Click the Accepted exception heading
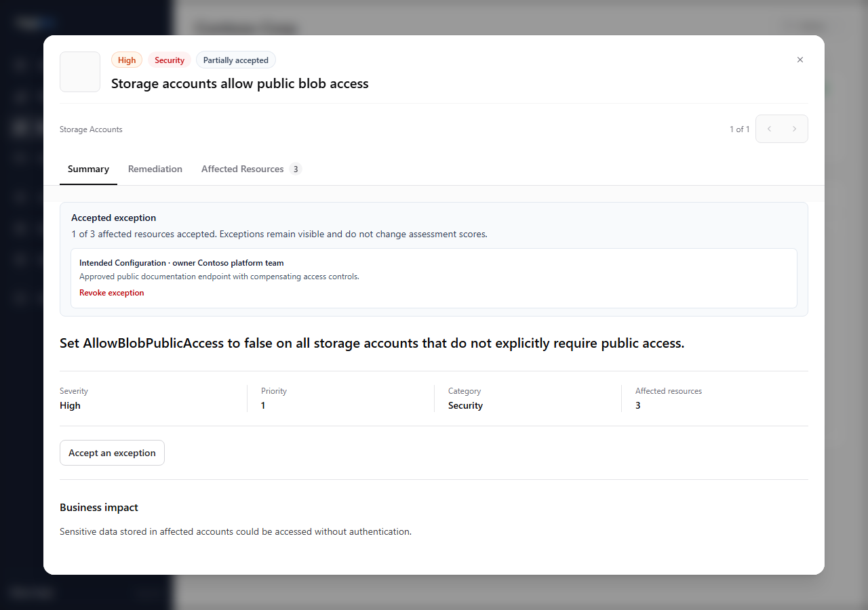868x610 pixels. coord(114,218)
